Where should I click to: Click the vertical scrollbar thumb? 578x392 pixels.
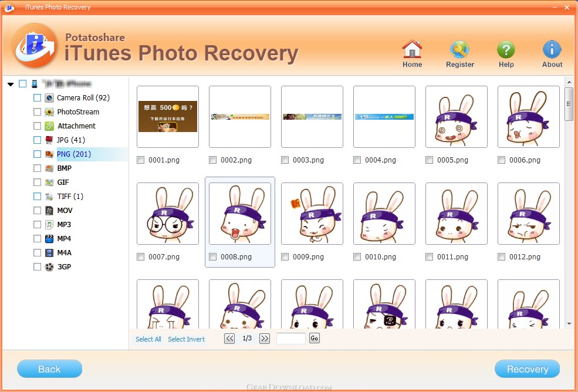(569, 104)
